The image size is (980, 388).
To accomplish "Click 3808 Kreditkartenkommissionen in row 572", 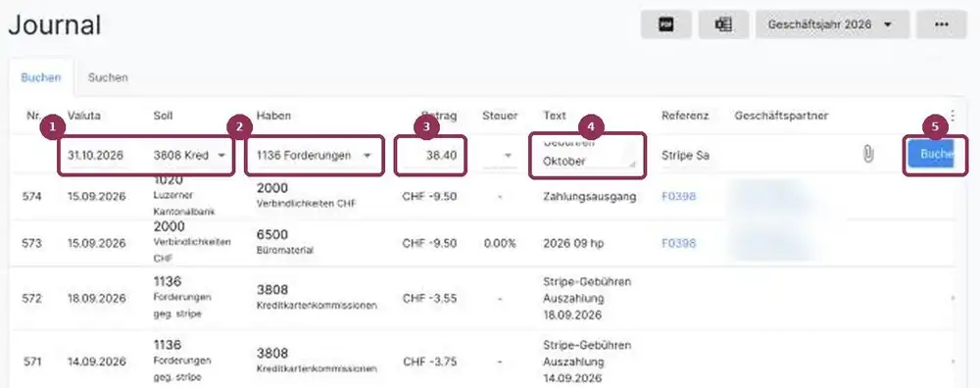I will coord(317,297).
